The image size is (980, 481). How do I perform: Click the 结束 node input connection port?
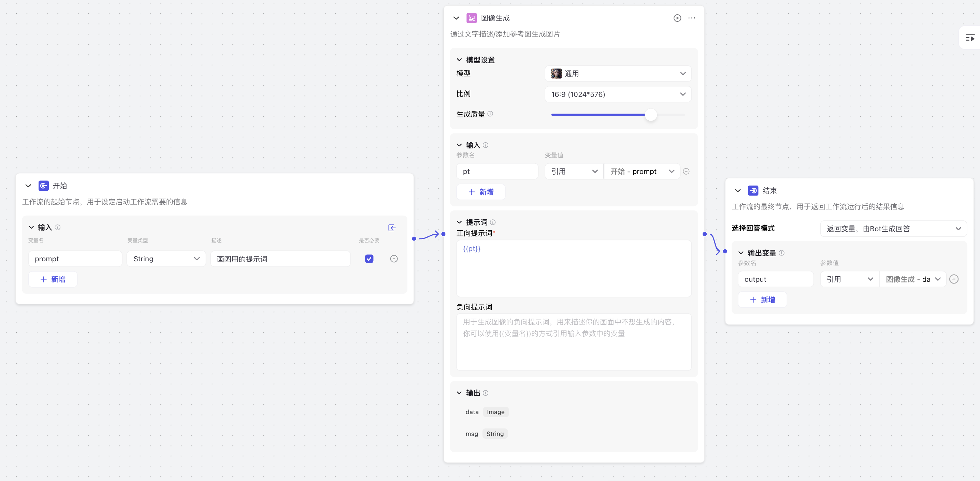(x=725, y=251)
